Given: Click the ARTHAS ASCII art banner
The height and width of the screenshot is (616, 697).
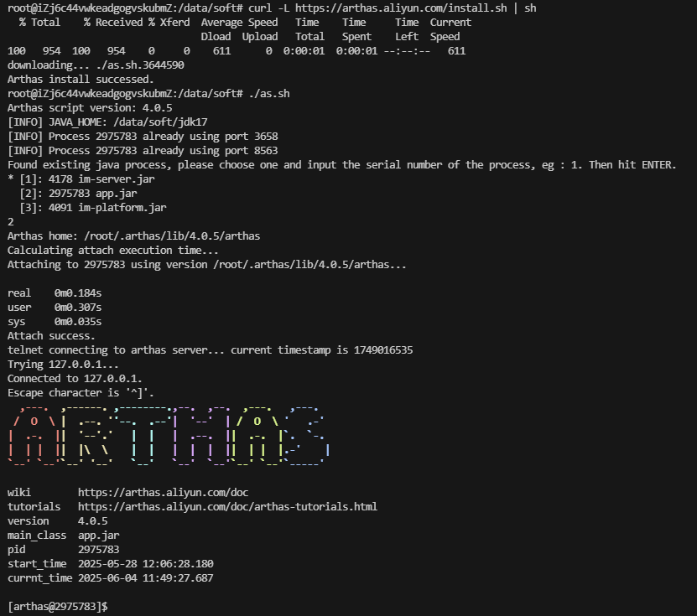Looking at the screenshot, I should 169,435.
